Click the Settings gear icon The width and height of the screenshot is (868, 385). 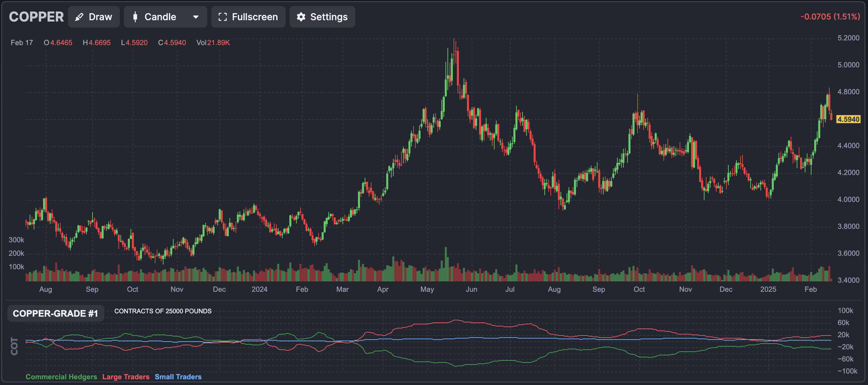(301, 17)
